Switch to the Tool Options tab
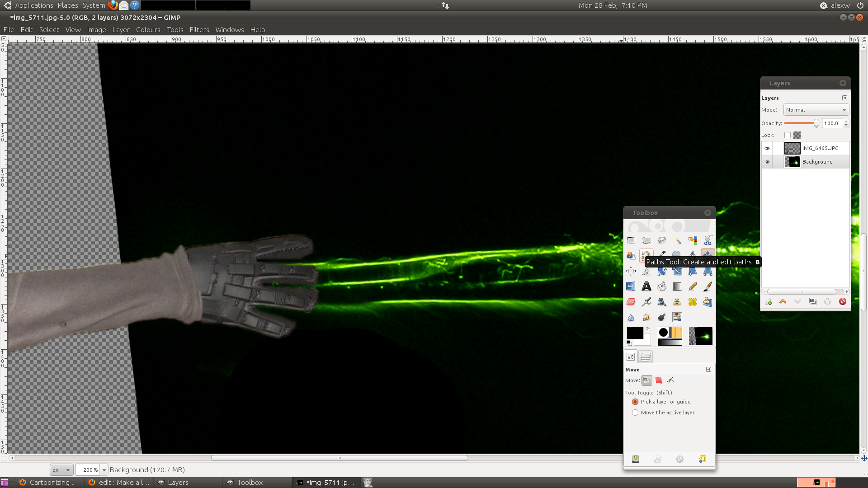Image resolution: width=868 pixels, height=488 pixels. click(x=631, y=357)
